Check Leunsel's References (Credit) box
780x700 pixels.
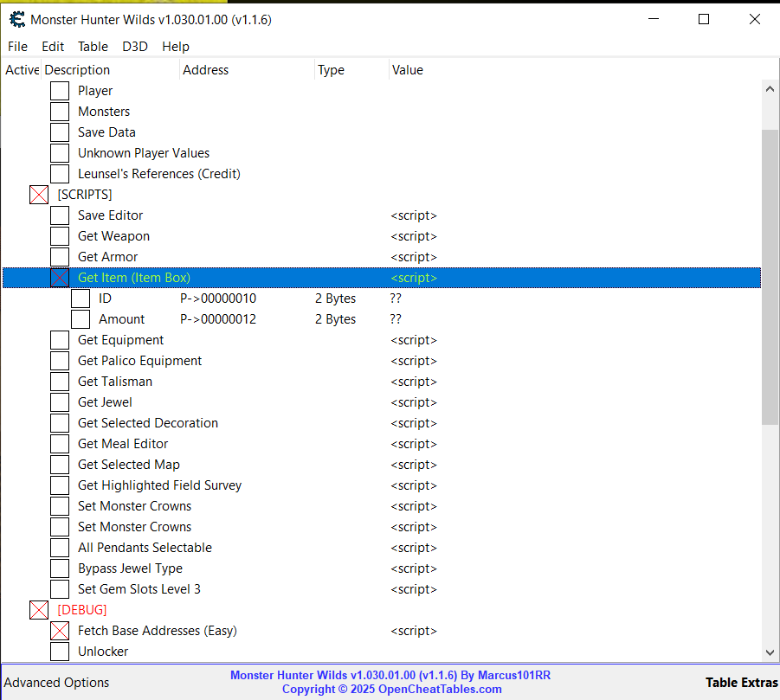[60, 174]
